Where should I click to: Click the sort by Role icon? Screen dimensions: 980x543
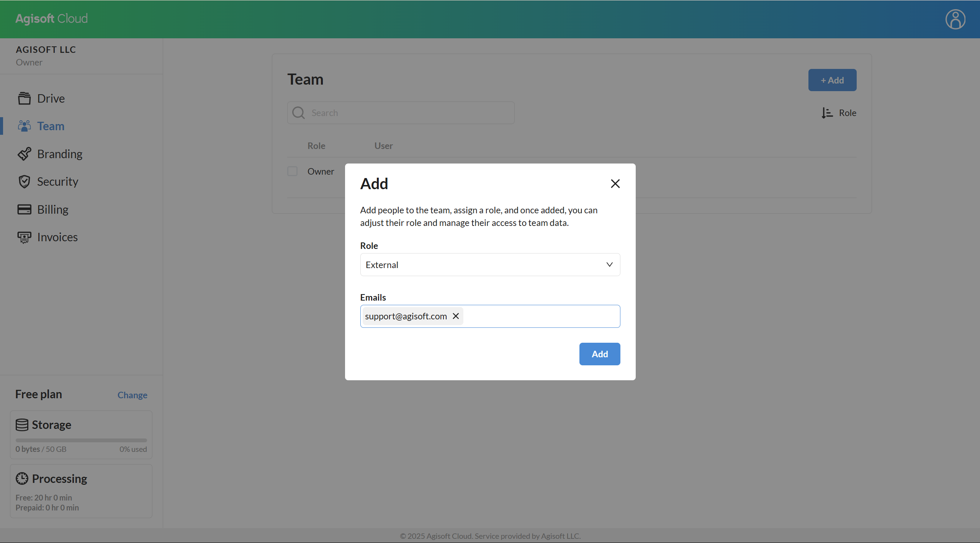(x=827, y=113)
